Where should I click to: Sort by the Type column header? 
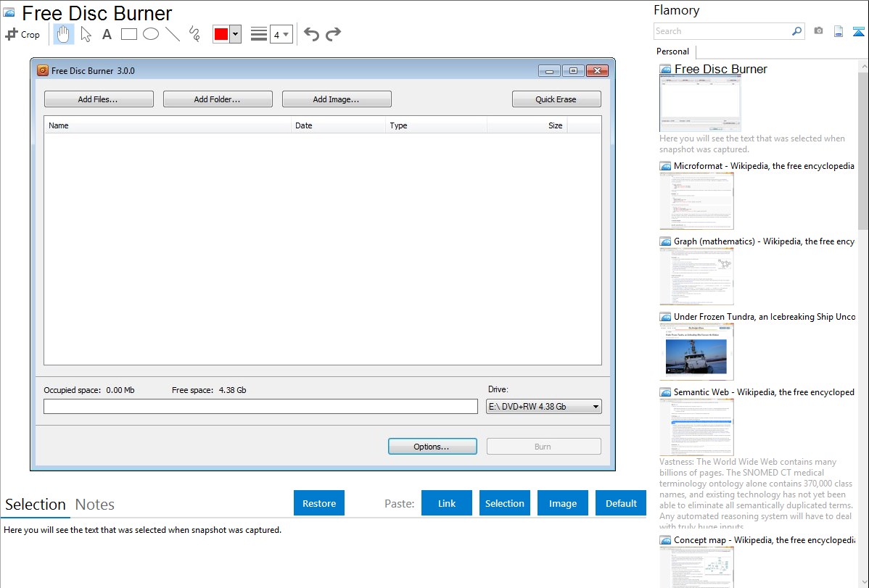(x=436, y=125)
